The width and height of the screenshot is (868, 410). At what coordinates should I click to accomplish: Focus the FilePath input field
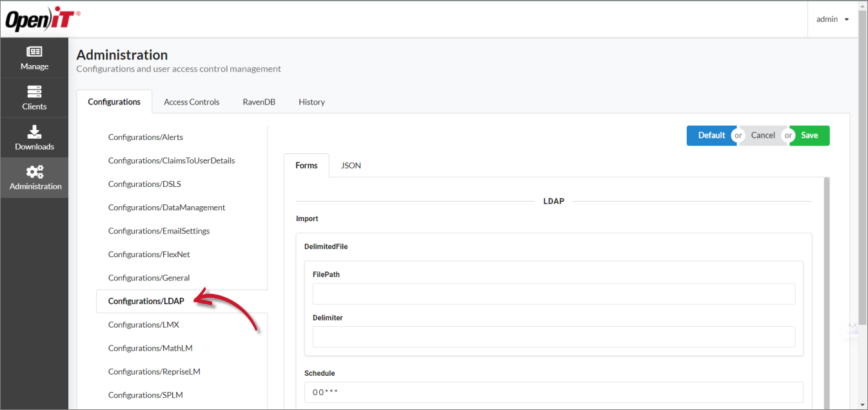tap(554, 294)
